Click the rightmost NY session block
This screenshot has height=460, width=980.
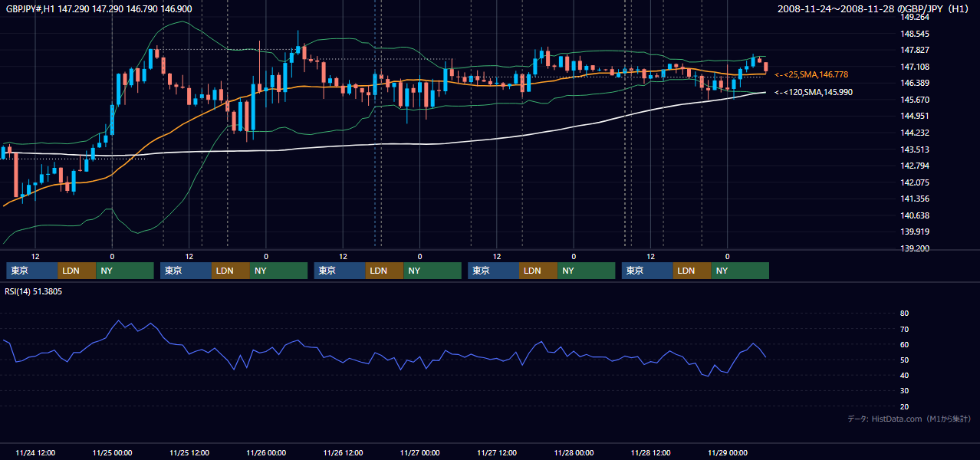[740, 271]
